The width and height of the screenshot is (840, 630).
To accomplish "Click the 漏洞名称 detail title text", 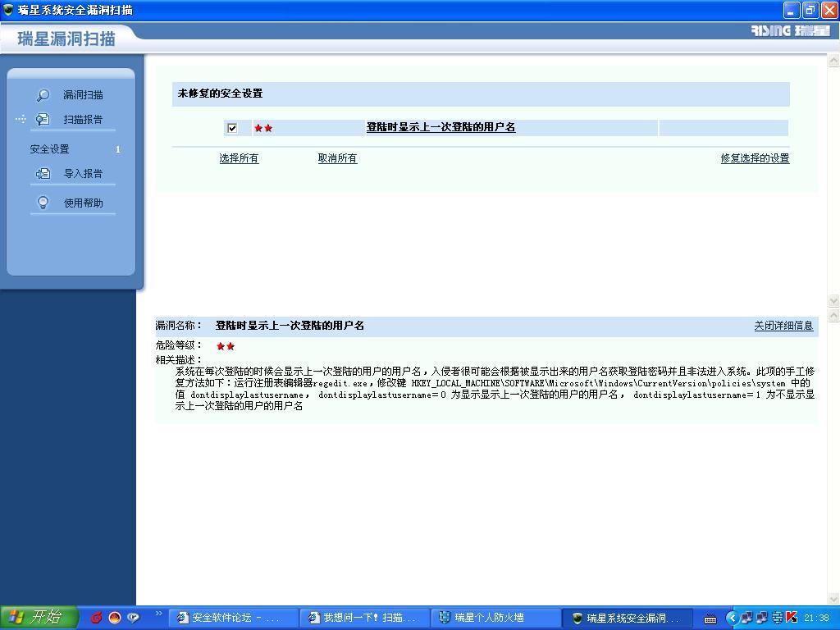I will pyautogui.click(x=290, y=325).
